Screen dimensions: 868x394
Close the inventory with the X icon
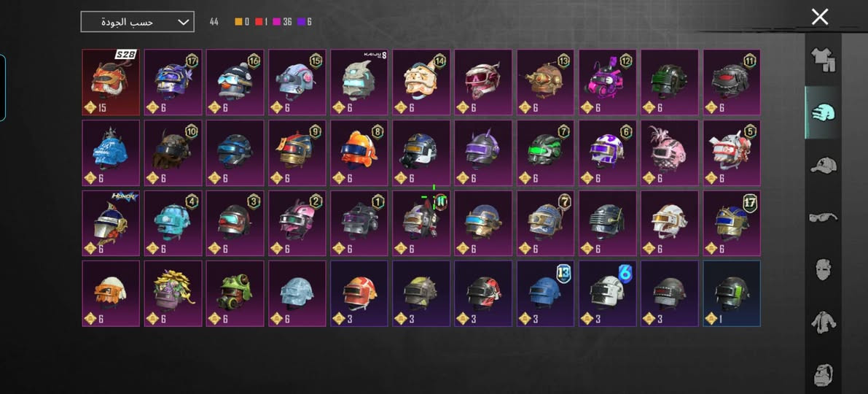click(x=820, y=17)
